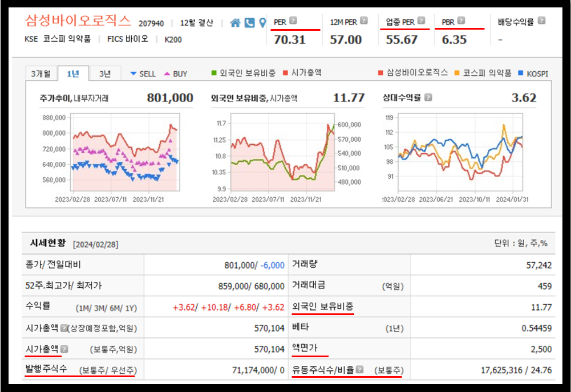Image resolution: width=571 pixels, height=392 pixels.
Task: Click the date [2024/02/28] label
Action: [x=96, y=244]
